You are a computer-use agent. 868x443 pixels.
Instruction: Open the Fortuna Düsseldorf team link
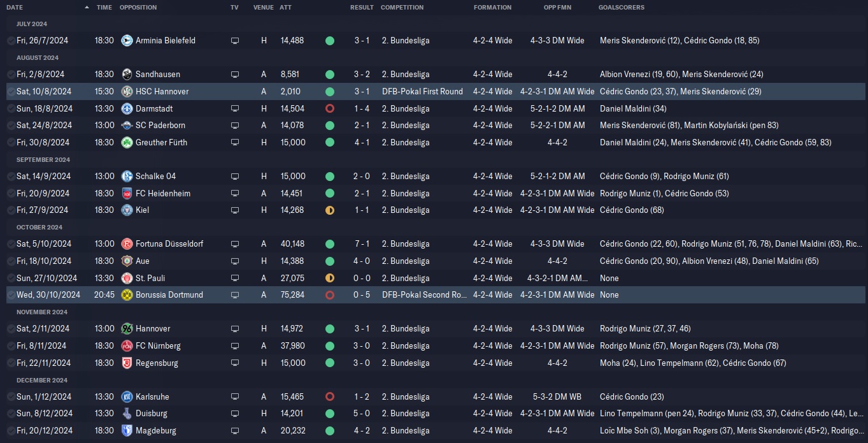point(169,244)
